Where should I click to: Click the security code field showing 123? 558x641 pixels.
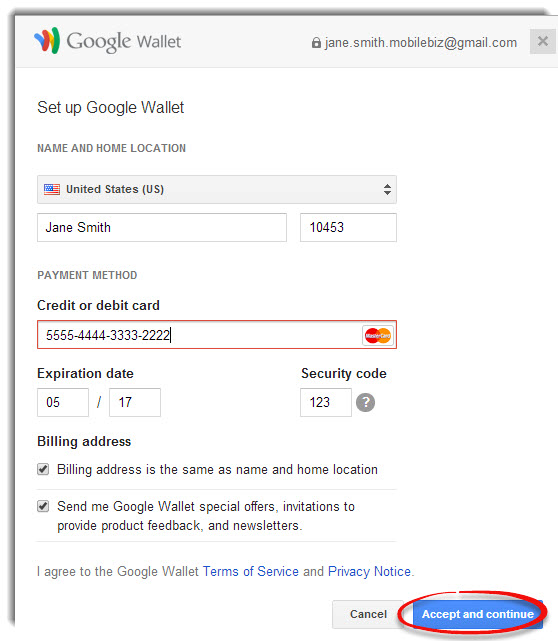tap(326, 402)
